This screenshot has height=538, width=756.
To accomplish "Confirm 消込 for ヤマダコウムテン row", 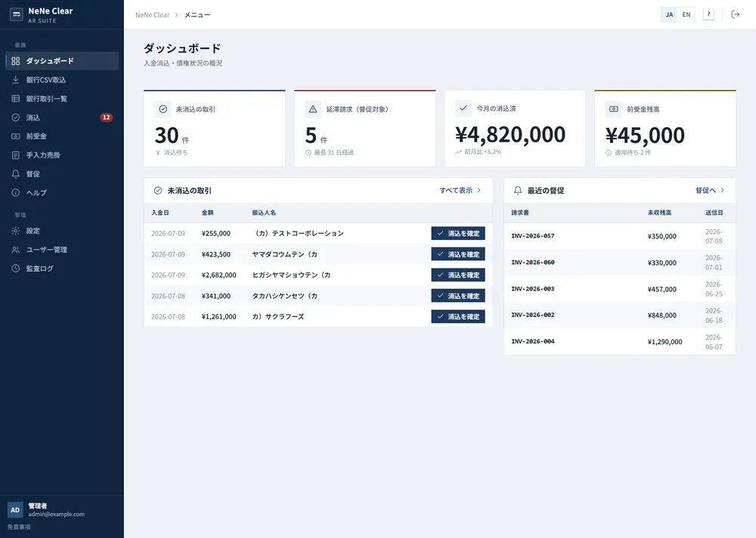I will coord(458,254).
